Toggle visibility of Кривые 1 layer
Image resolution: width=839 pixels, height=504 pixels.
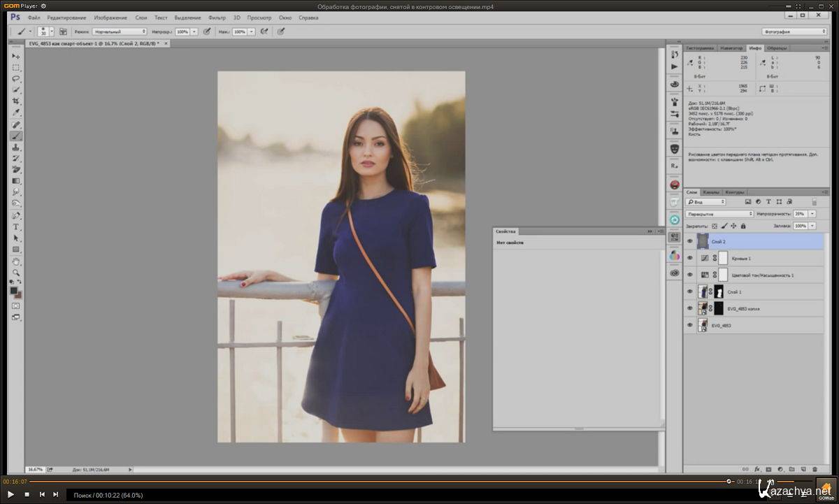tap(690, 258)
